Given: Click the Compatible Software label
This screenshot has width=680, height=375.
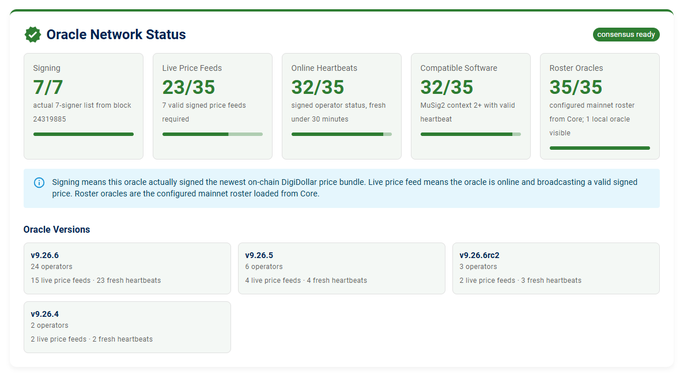Looking at the screenshot, I should coord(458,68).
